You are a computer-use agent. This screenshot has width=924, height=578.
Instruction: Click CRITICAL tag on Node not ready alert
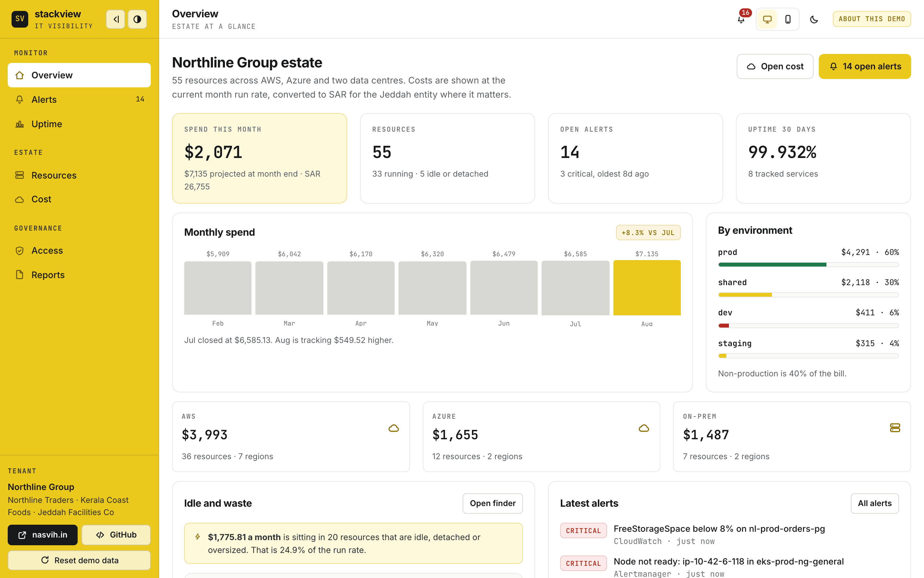pos(583,564)
